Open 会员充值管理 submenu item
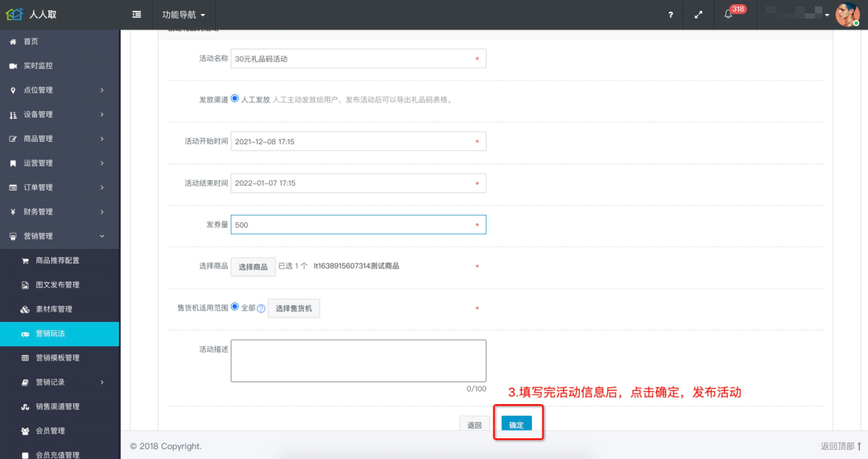868x459 pixels. (60, 453)
